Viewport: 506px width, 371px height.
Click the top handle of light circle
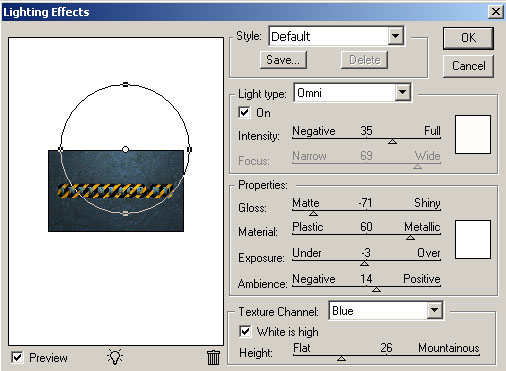point(125,85)
